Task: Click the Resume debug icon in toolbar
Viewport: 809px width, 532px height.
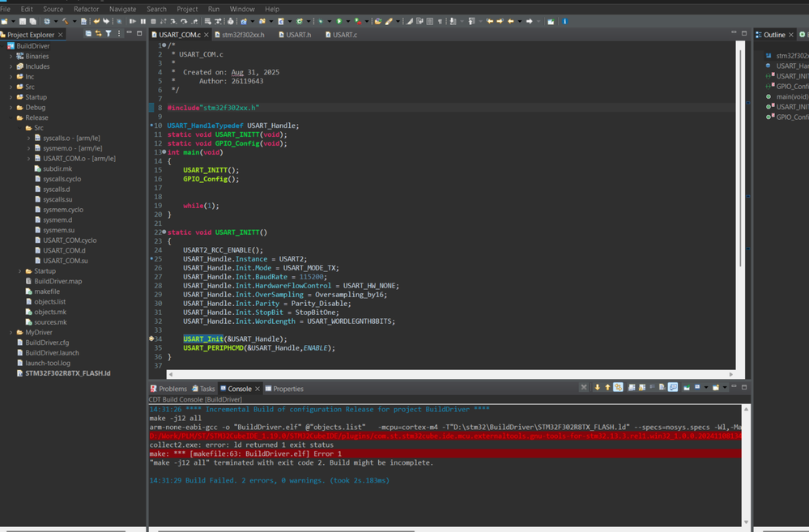Action: click(133, 22)
